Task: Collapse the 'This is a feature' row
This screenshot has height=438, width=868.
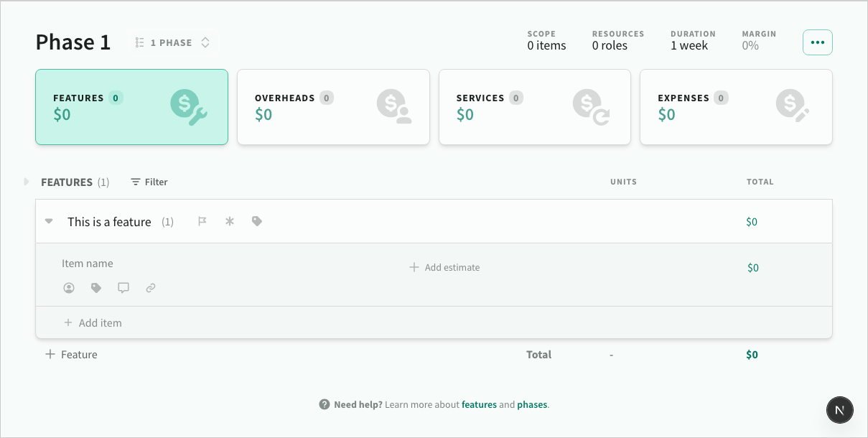Action: 49,222
